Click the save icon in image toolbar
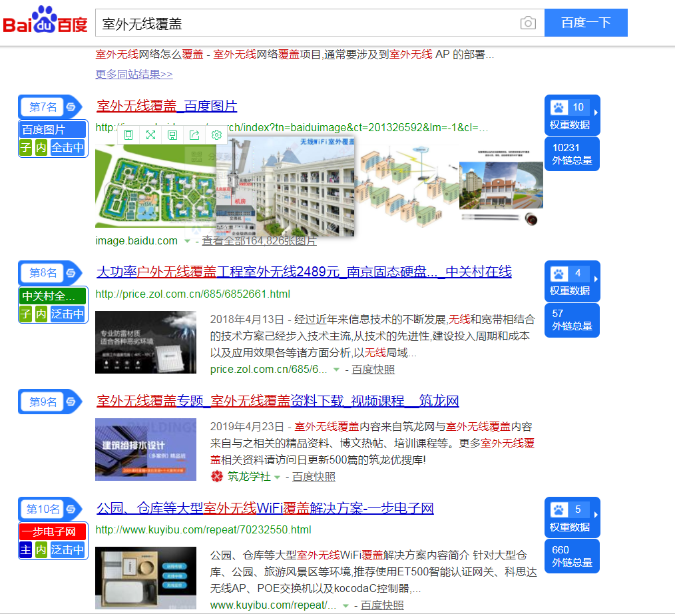The image size is (675, 616). tap(172, 135)
